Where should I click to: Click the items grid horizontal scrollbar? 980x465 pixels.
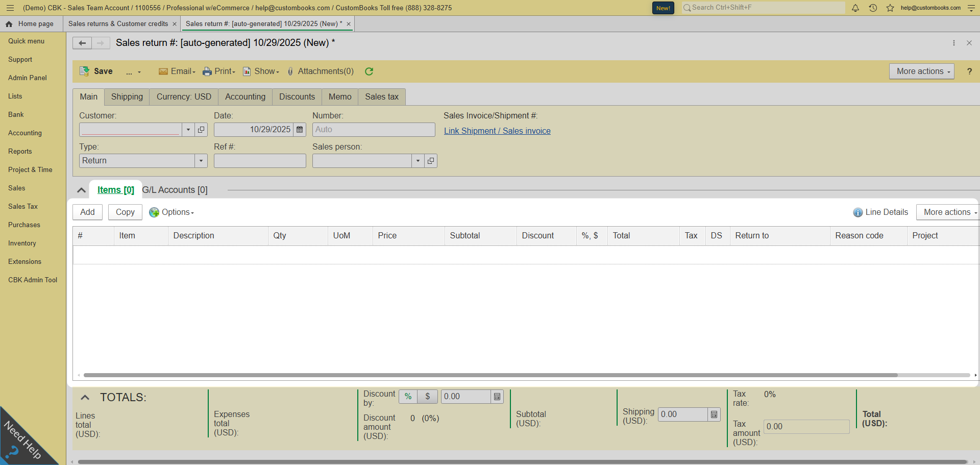(x=490, y=375)
